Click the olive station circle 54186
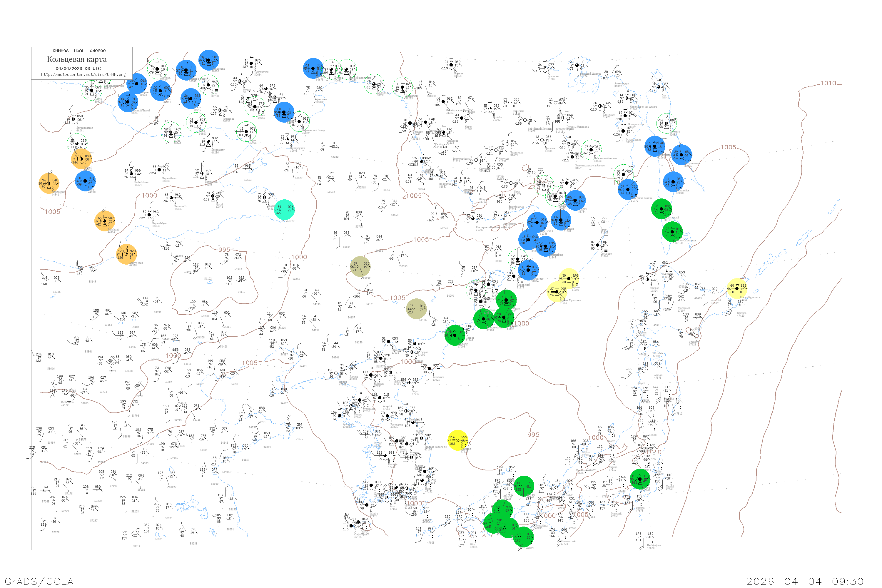This screenshot has height=588, width=882. [416, 309]
